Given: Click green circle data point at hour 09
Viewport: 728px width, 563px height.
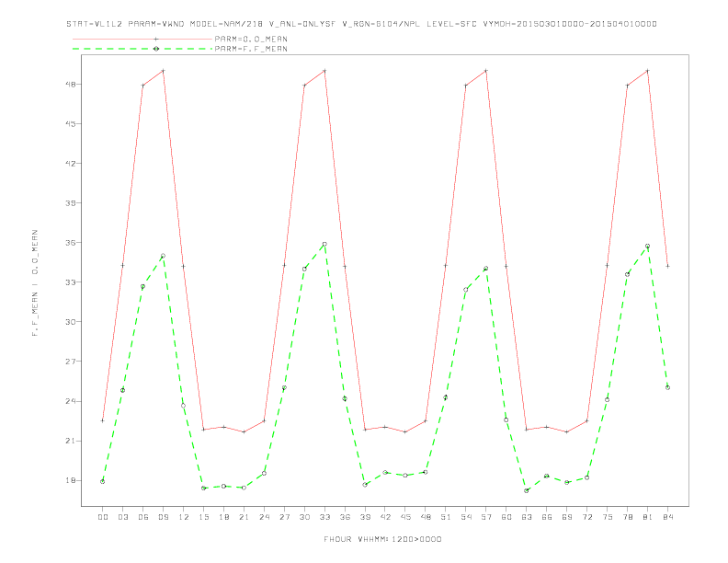Looking at the screenshot, I should tap(163, 256).
